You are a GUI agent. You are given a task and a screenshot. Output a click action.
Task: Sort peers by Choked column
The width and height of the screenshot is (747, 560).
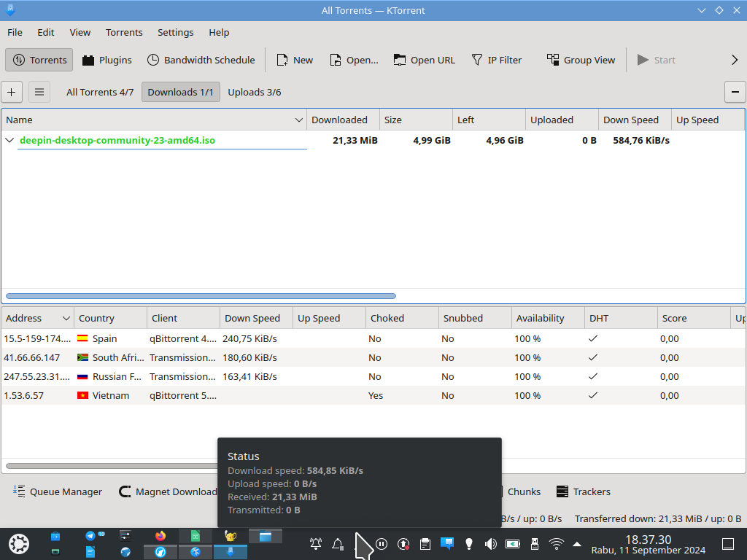pos(402,318)
